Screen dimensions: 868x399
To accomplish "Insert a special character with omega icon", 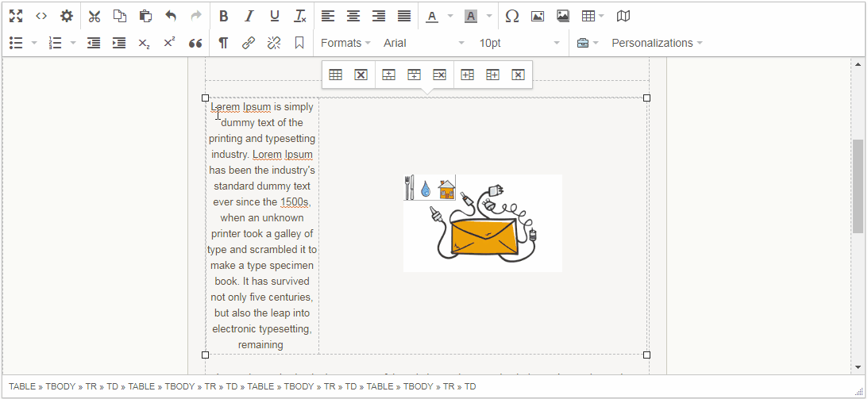I will (512, 16).
